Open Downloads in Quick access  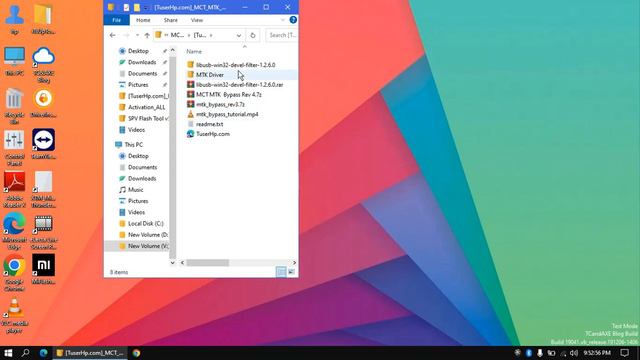click(142, 62)
